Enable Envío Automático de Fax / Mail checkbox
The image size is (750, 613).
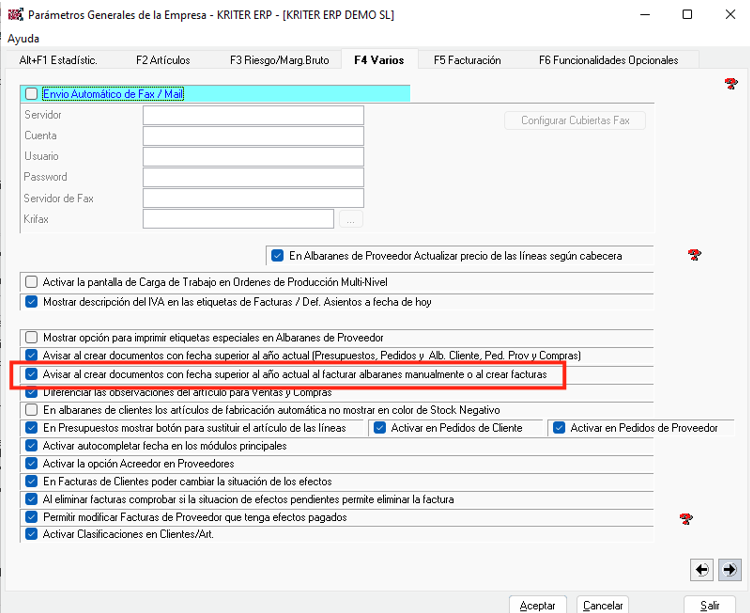pos(32,94)
